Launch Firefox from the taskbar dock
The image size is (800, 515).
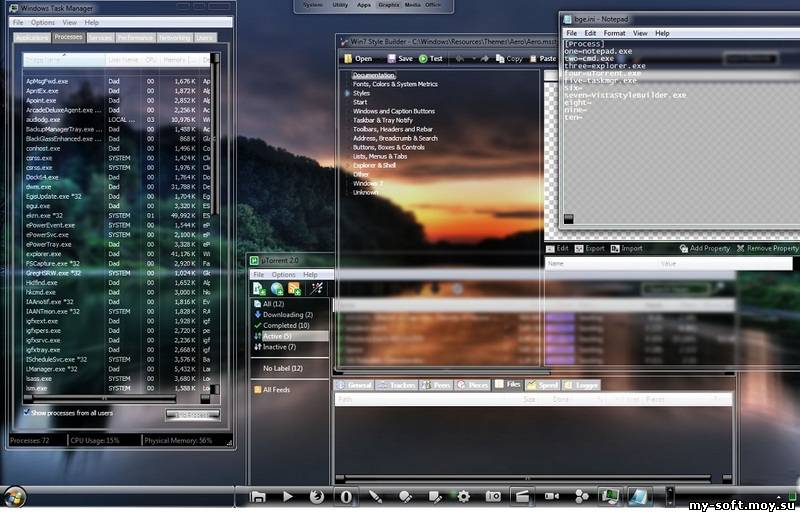pyautogui.click(x=317, y=496)
